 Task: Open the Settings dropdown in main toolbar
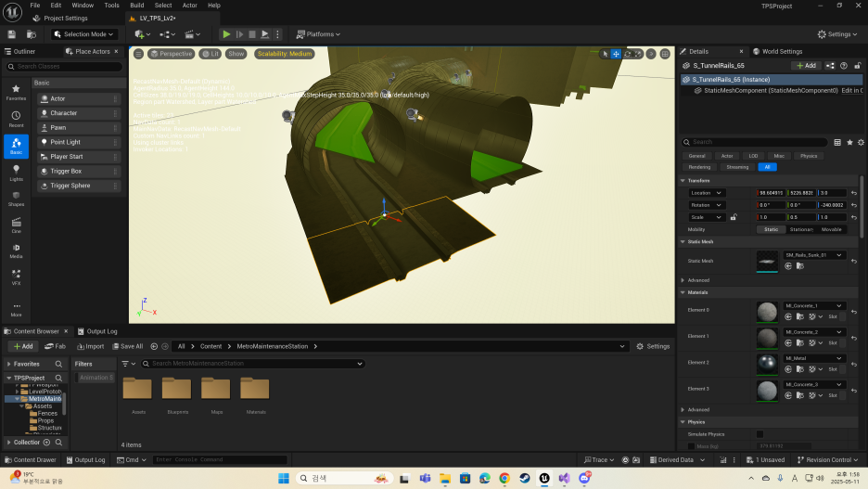[837, 34]
